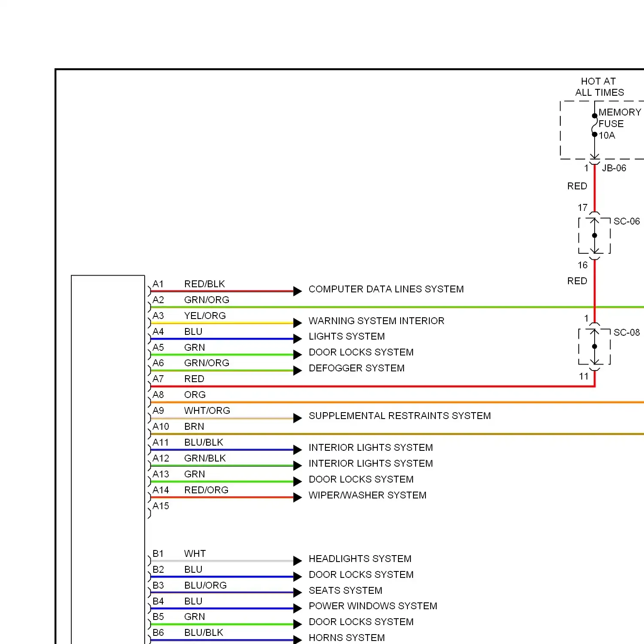Click the LIGHTS SYSTEM label at A4

tap(346, 336)
